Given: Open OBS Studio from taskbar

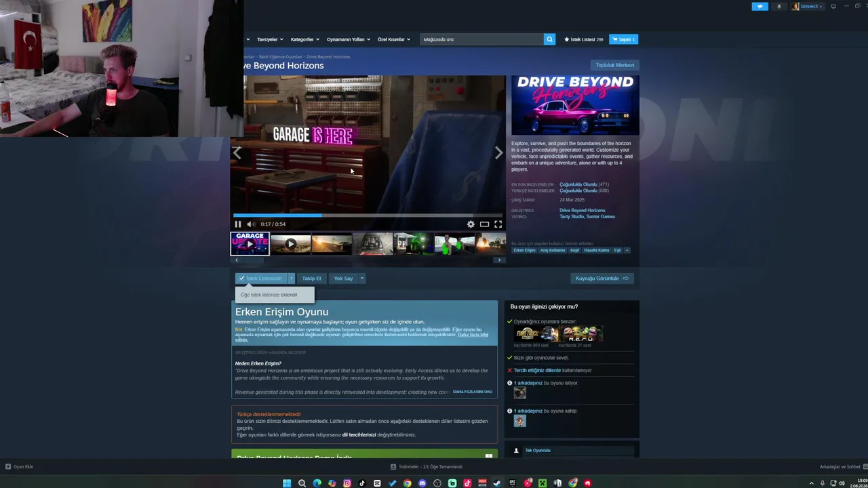Looking at the screenshot, I should point(437,483).
